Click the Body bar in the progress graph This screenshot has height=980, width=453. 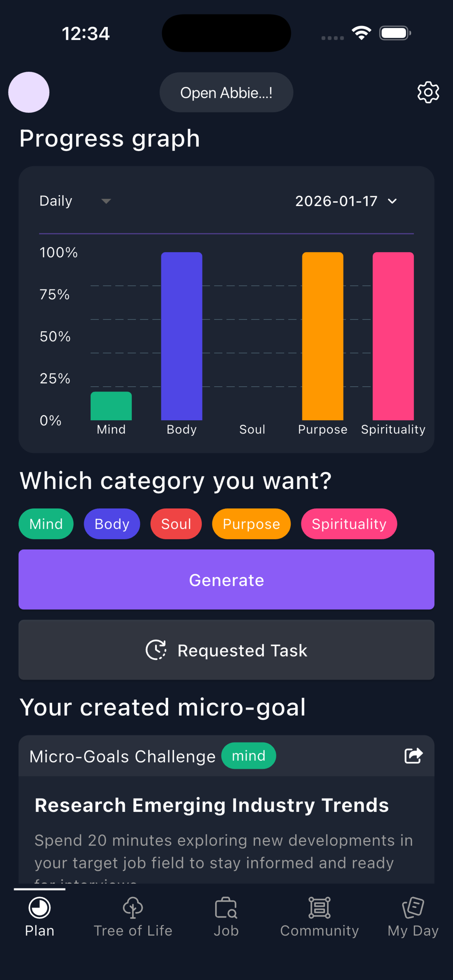[x=181, y=335]
